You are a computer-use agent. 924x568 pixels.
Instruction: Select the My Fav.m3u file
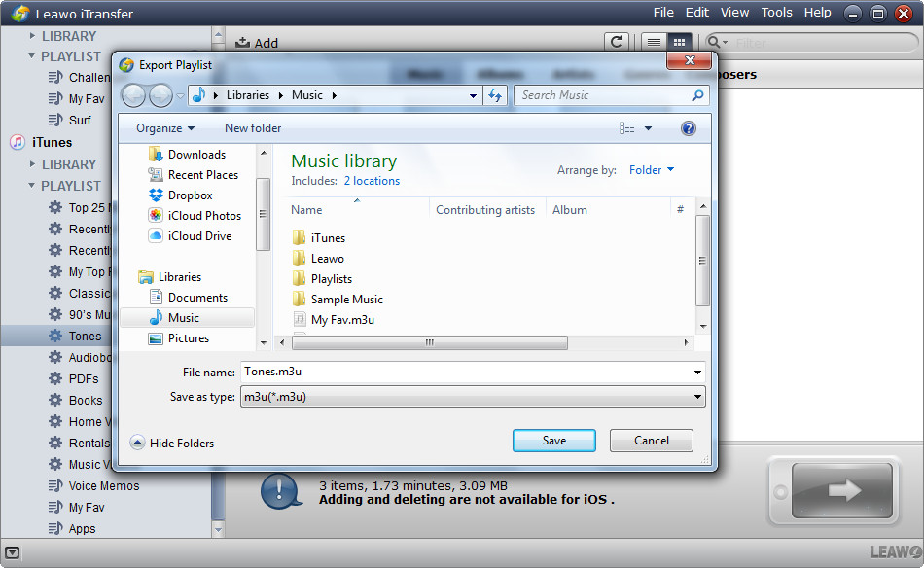(334, 320)
